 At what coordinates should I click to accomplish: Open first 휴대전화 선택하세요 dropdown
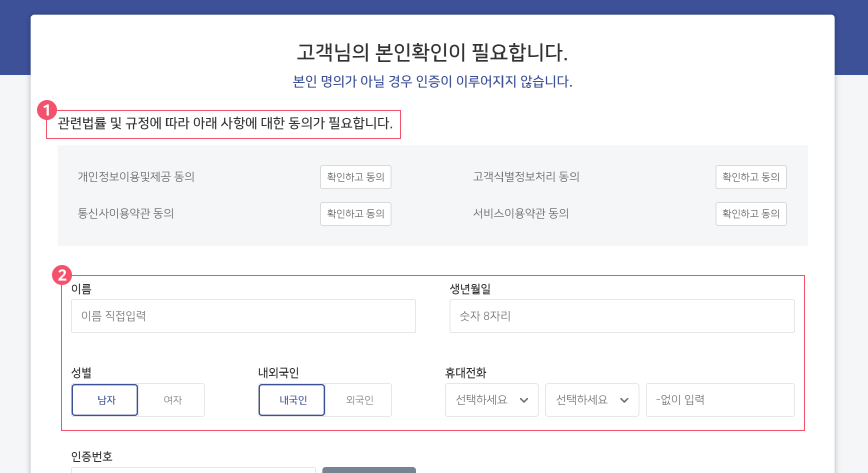[492, 400]
